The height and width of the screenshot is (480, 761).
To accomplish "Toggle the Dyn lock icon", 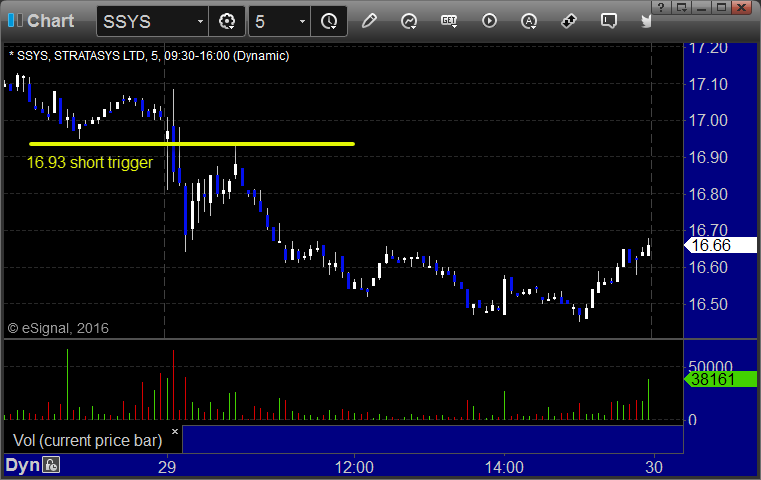I will [x=51, y=465].
